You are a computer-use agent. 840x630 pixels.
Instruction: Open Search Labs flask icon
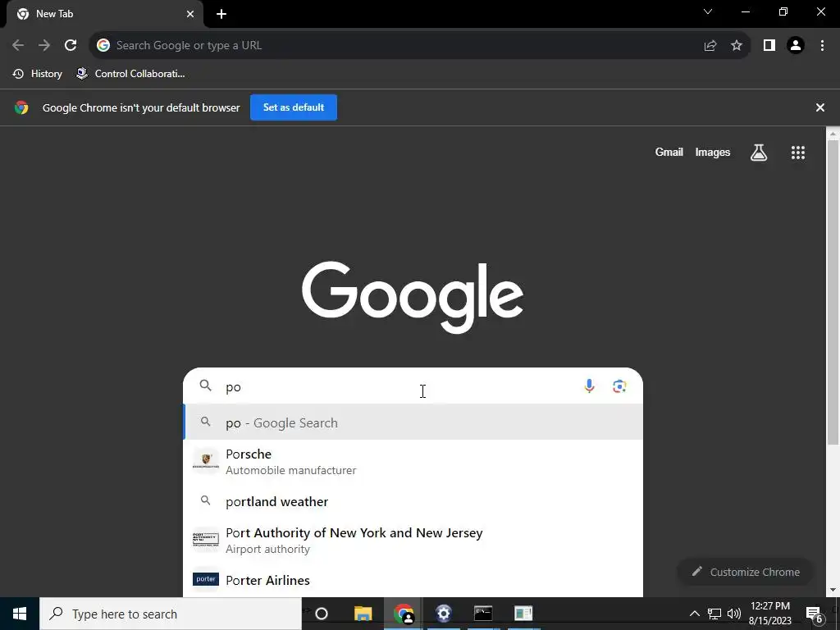click(x=759, y=153)
